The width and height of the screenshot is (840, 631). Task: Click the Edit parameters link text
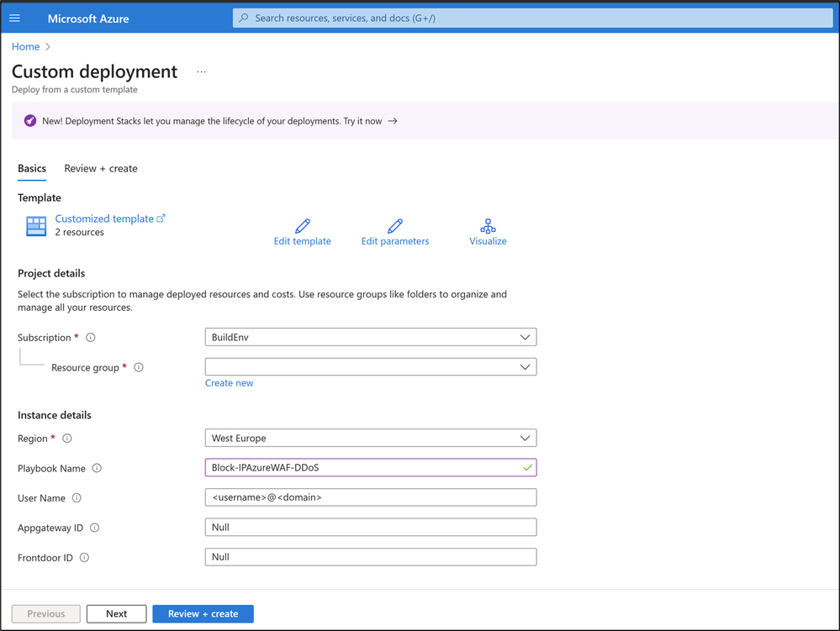[395, 241]
